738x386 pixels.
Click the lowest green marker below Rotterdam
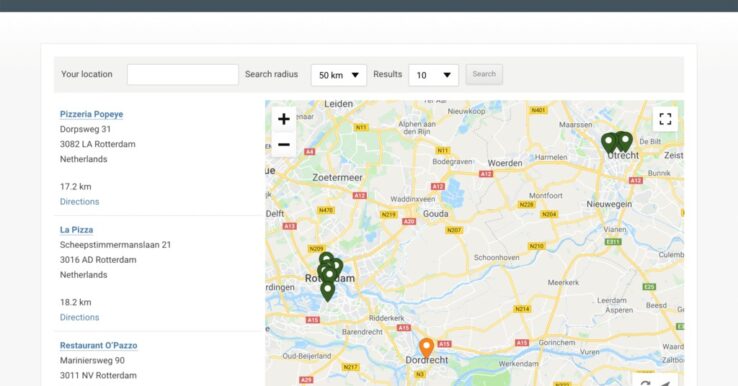tap(328, 291)
